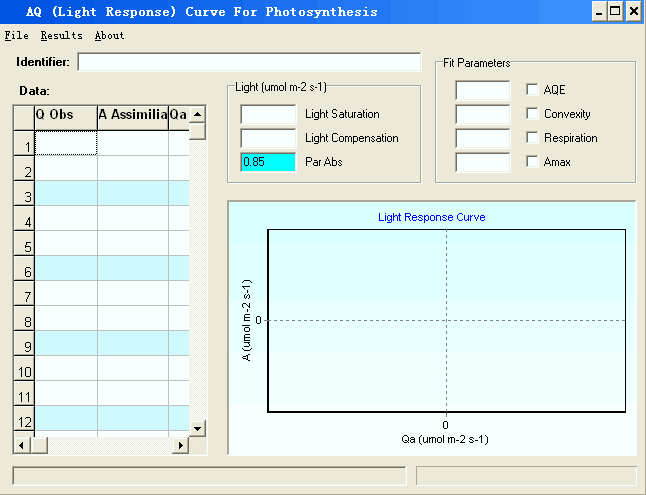The height and width of the screenshot is (495, 646).
Task: Tick the Convexity checkbox
Action: point(532,114)
